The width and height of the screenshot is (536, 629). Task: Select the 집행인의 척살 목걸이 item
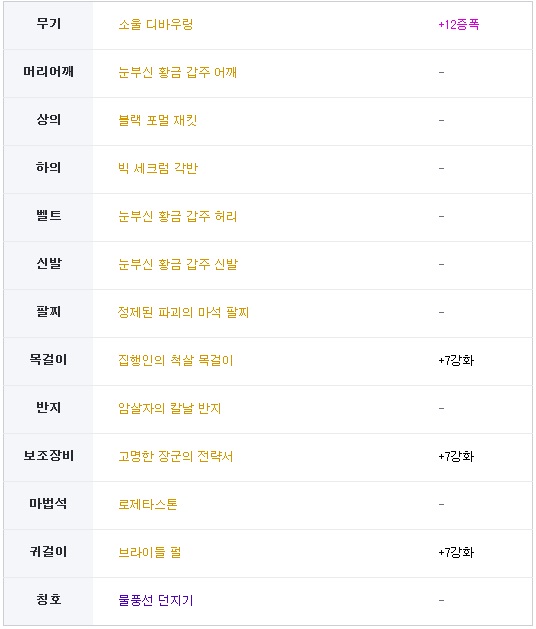176,360
